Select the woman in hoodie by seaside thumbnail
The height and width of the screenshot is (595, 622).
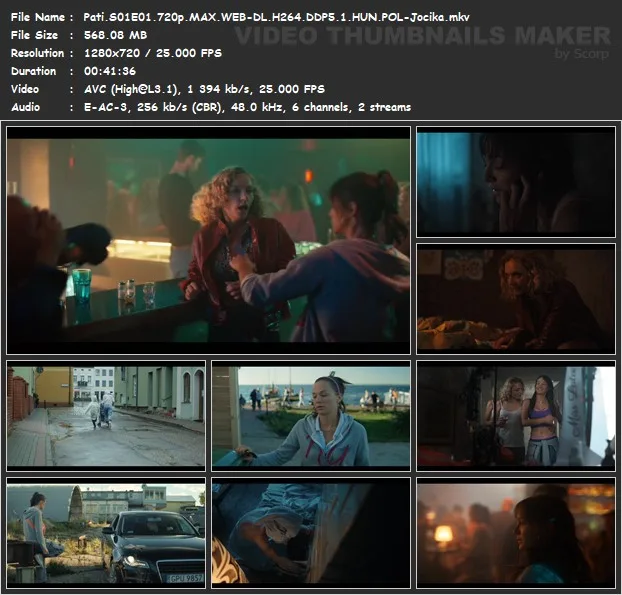[311, 416]
